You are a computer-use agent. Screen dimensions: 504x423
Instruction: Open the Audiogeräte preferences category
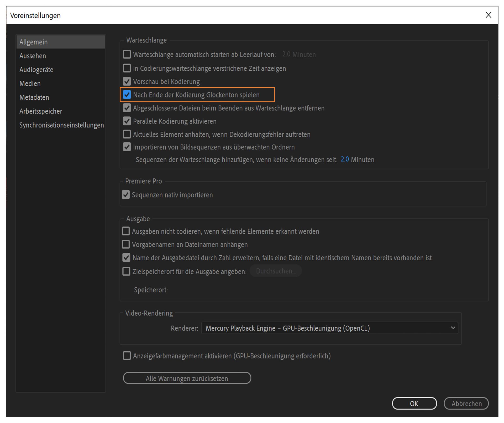[x=36, y=70]
